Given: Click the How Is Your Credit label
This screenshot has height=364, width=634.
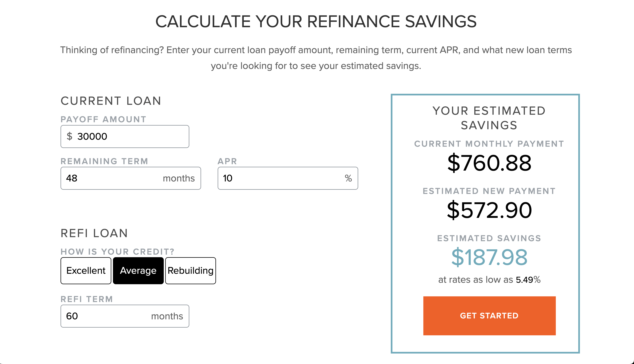Looking at the screenshot, I should click(117, 251).
